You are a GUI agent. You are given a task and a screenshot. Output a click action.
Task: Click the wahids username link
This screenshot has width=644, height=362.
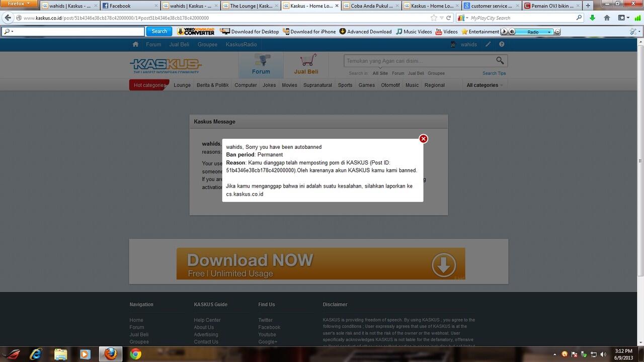click(x=468, y=44)
